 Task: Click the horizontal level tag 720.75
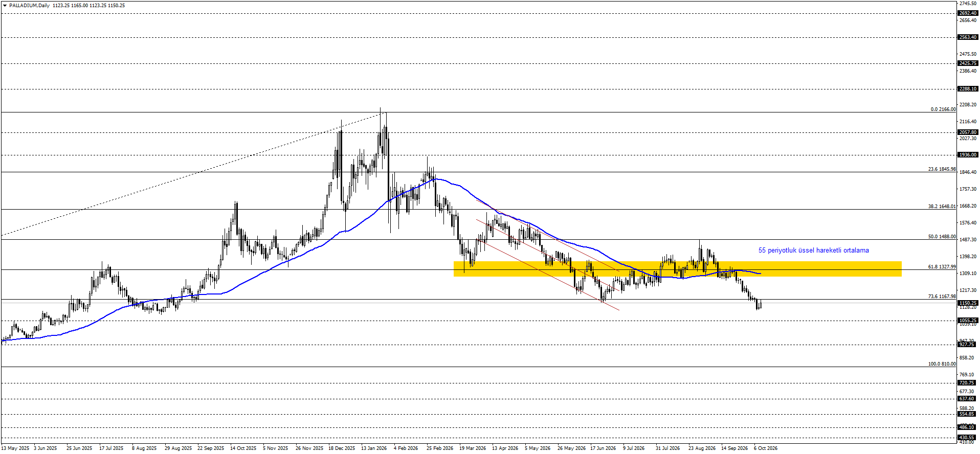968,383
